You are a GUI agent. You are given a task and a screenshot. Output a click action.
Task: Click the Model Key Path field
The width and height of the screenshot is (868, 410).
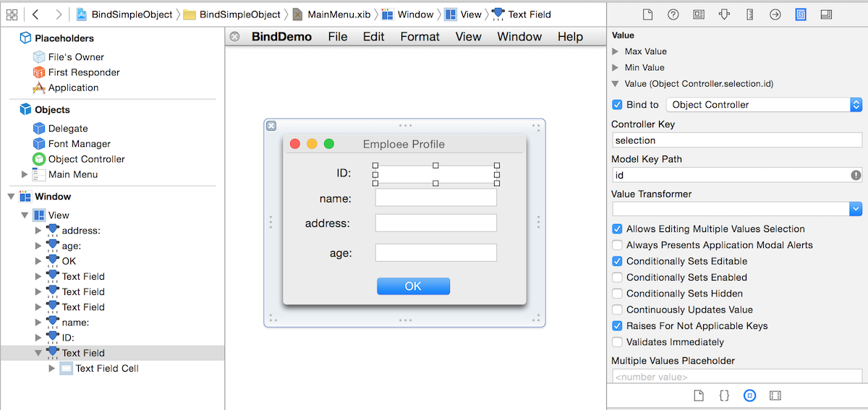(737, 175)
